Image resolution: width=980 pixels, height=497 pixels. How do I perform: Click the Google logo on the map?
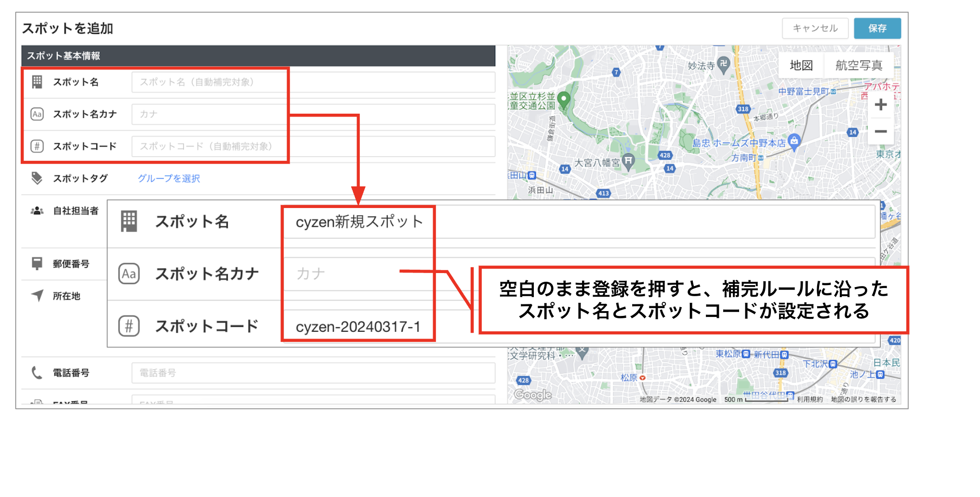click(533, 395)
